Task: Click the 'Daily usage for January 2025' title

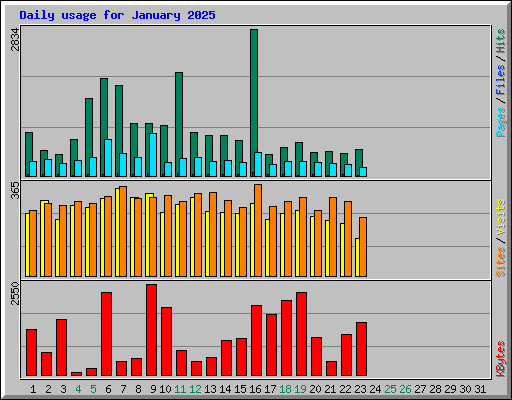Action: pyautogui.click(x=117, y=15)
